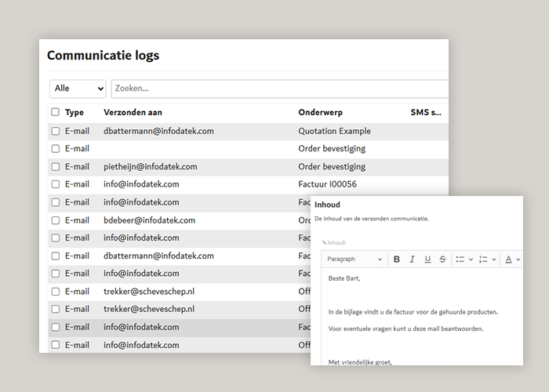Open the pietheijn@infodatek.com log entry
The image size is (549, 392).
[x=151, y=166]
